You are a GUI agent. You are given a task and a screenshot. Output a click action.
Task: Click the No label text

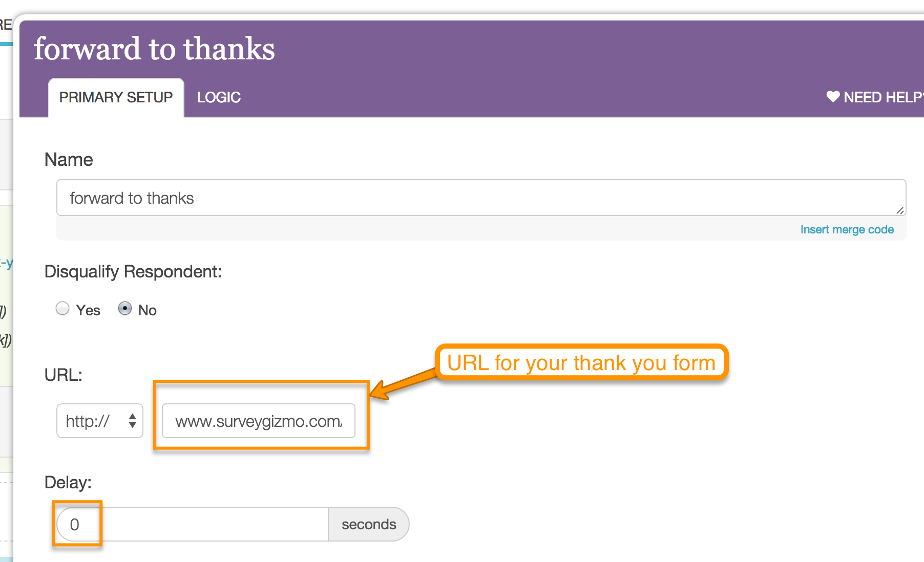148,310
